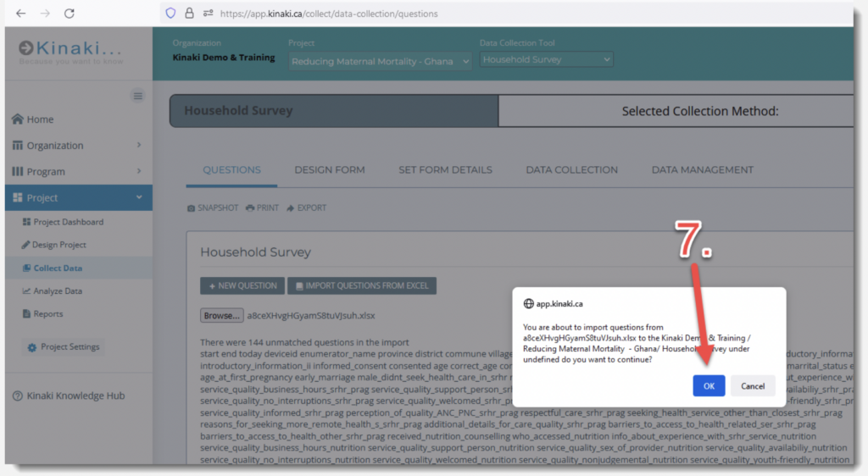Switch to the DATA MANAGEMENT tab
The image size is (868, 476).
703,169
